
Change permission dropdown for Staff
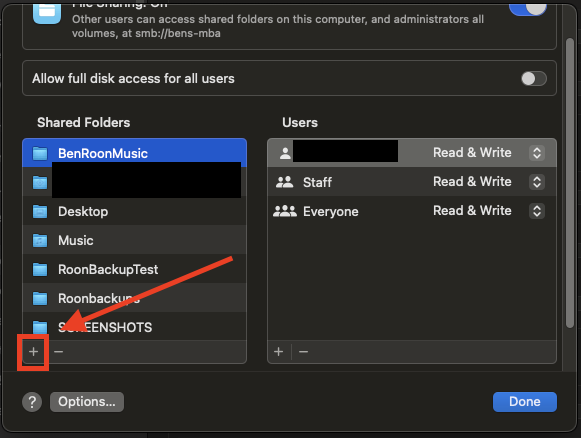pyautogui.click(x=537, y=182)
